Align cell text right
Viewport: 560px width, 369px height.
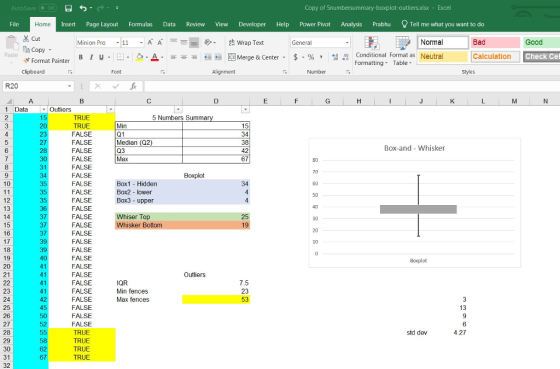pos(194,57)
